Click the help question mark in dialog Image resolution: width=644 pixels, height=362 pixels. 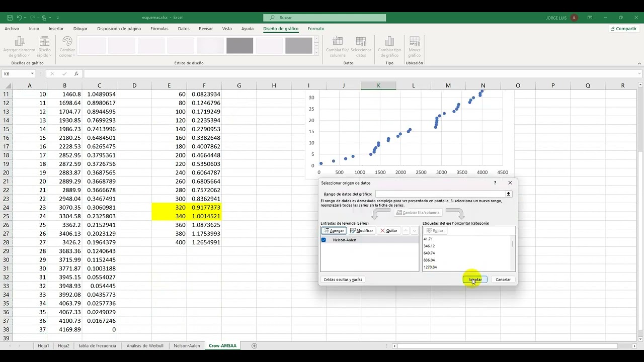[495, 183]
